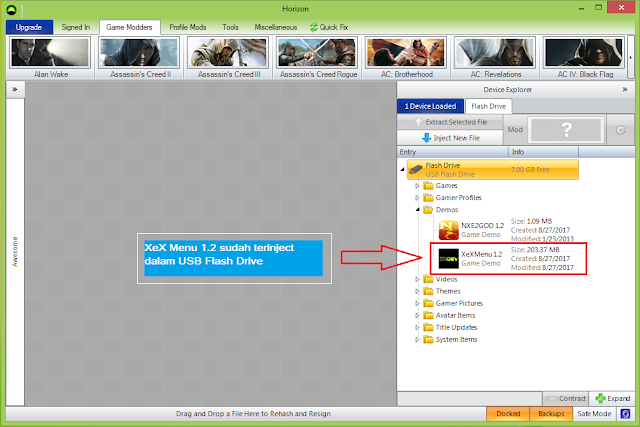
Task: Open the AC: Revelations modder
Action: [496, 58]
